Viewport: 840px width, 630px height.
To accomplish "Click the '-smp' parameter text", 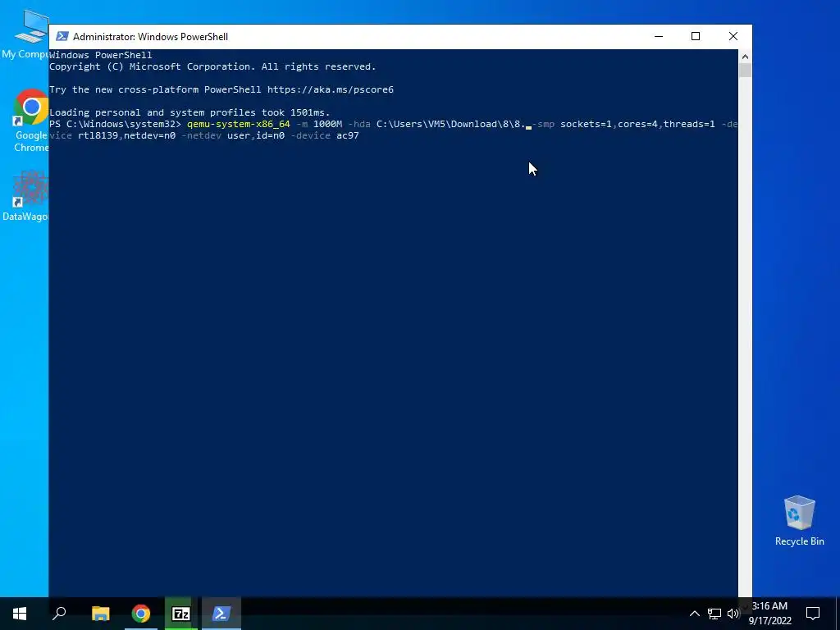I will click(x=543, y=125).
